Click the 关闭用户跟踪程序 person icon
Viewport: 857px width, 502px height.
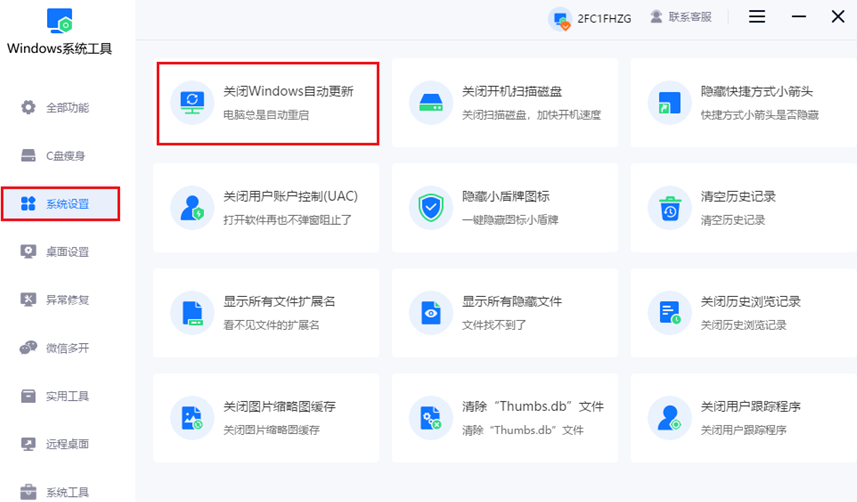[x=670, y=418]
